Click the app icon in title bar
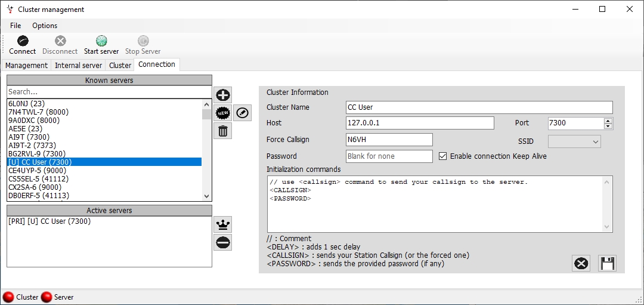This screenshot has height=305, width=644. [10, 9]
